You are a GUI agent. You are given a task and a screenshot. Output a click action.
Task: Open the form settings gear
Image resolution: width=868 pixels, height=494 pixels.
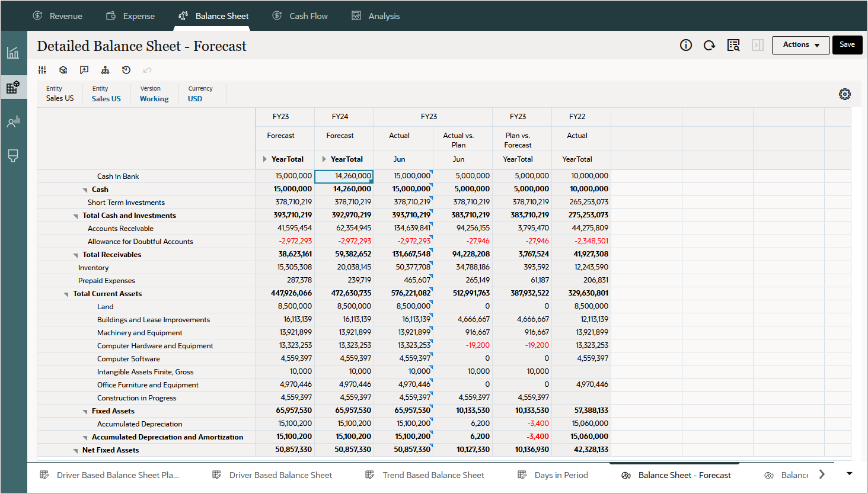click(845, 94)
